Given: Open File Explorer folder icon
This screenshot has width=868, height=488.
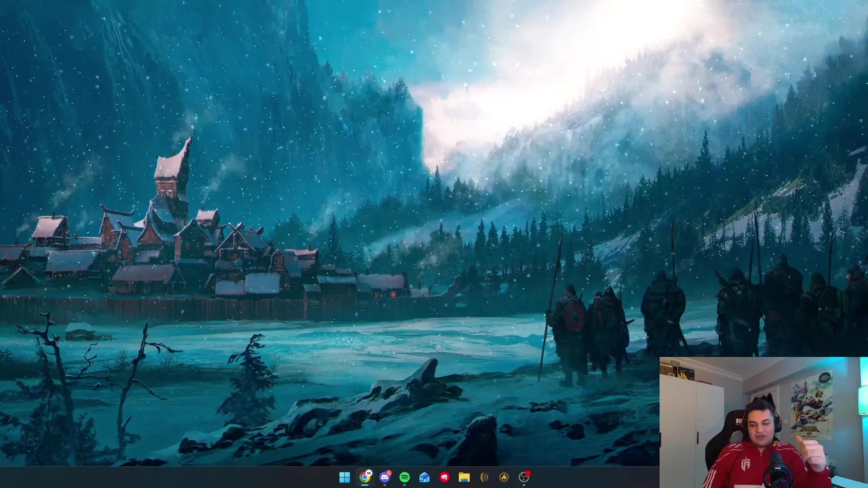Looking at the screenshot, I should click(x=465, y=477).
